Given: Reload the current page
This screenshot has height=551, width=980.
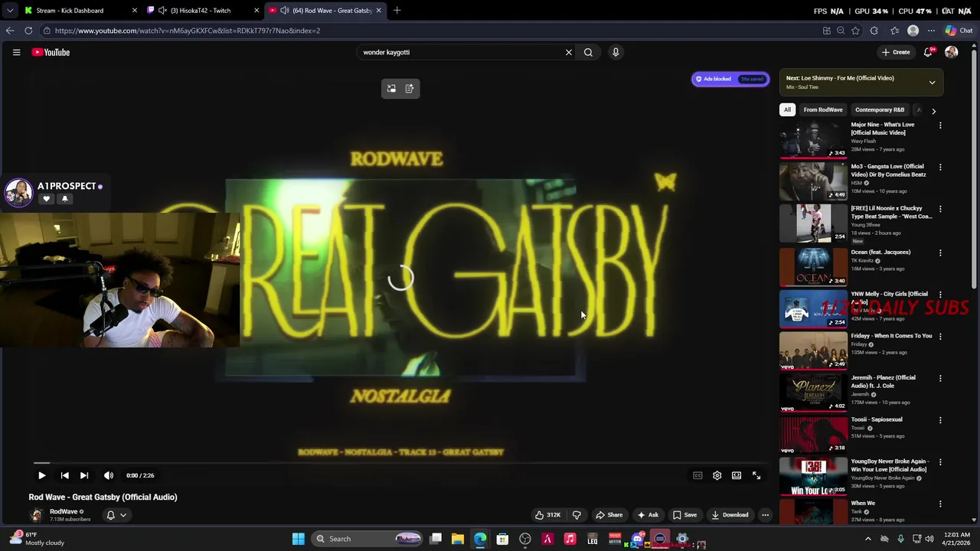Looking at the screenshot, I should pyautogui.click(x=28, y=31).
